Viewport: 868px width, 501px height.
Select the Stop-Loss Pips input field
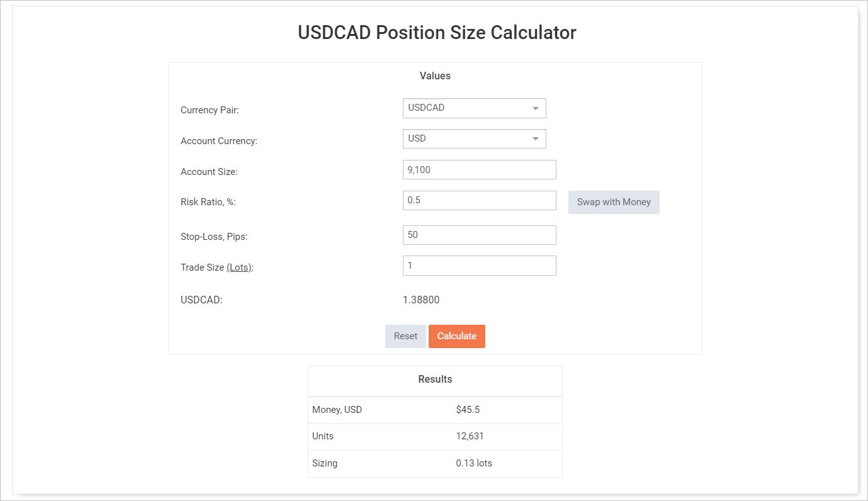pos(479,235)
